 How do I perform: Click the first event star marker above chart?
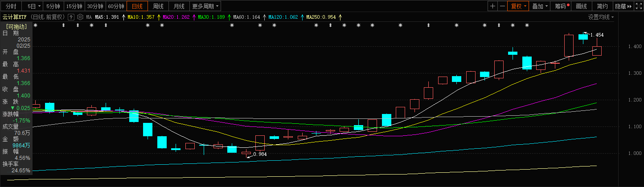(x=36, y=25)
